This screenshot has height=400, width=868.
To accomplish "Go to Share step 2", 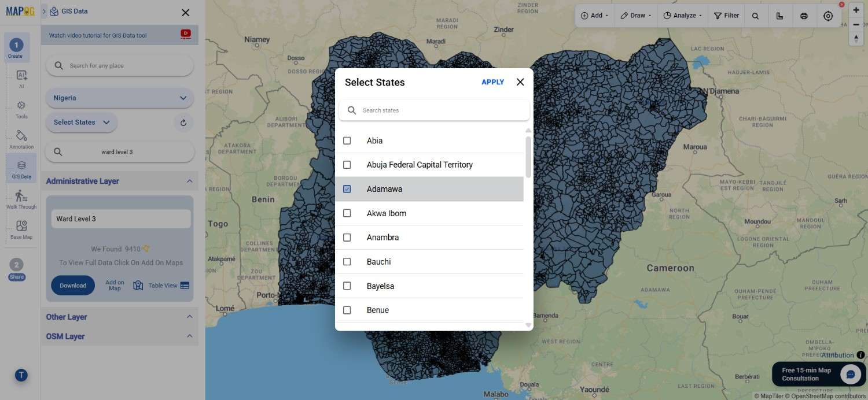I will (x=17, y=269).
